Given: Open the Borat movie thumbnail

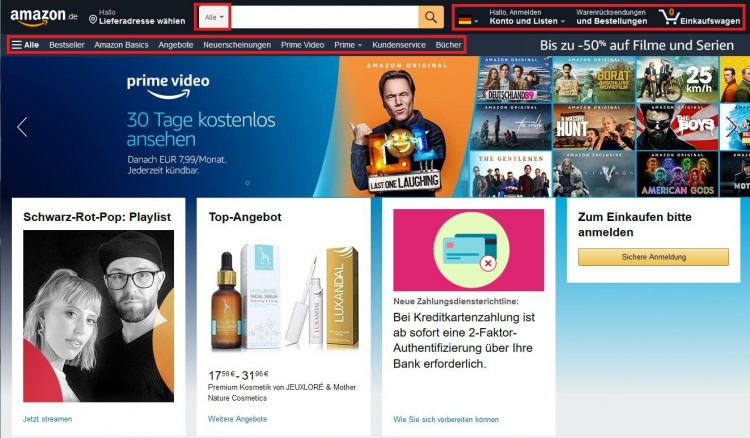Looking at the screenshot, I should (594, 79).
